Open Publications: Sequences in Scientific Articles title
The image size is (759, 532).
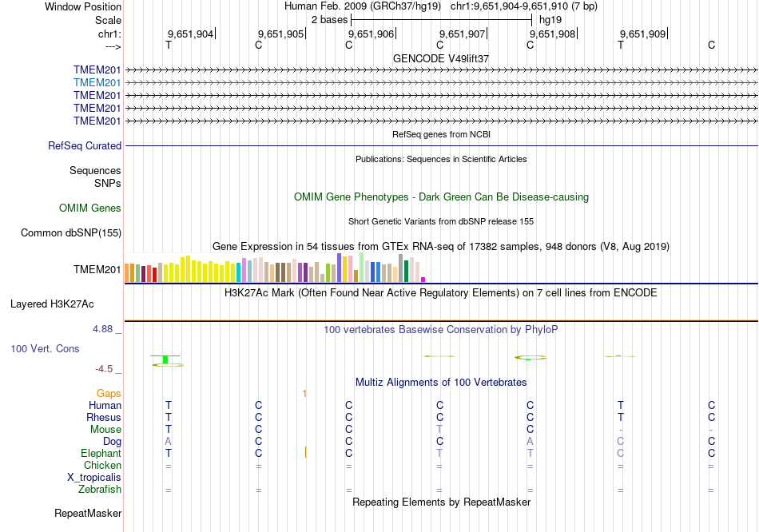(x=441, y=159)
